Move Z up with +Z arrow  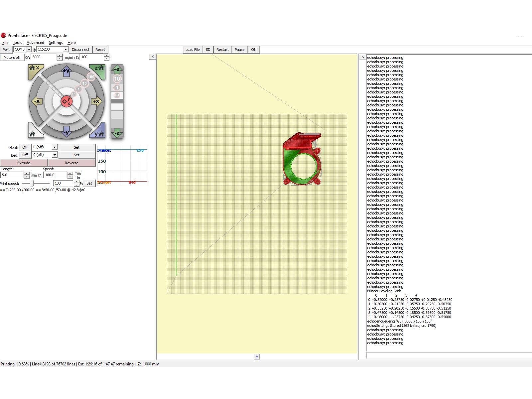click(117, 69)
